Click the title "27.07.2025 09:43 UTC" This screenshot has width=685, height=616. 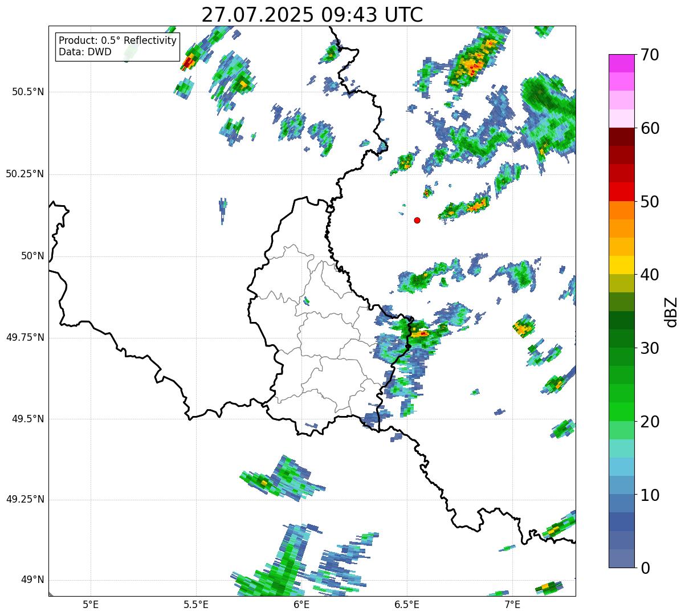(312, 14)
